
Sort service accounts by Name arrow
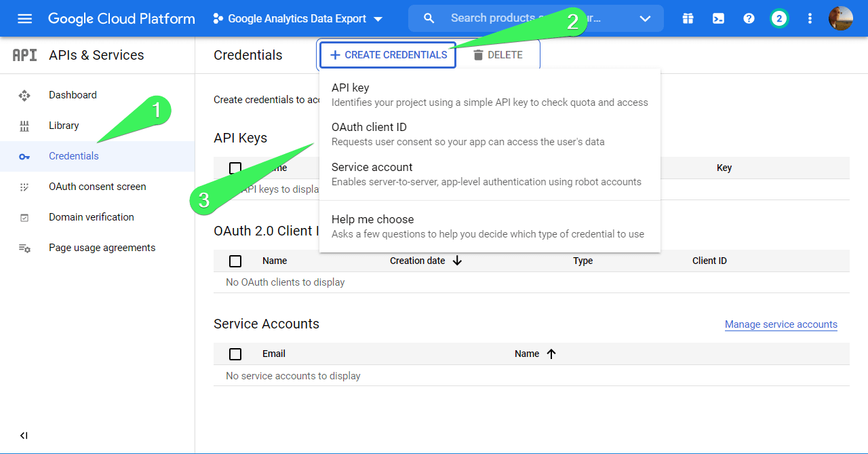click(551, 354)
